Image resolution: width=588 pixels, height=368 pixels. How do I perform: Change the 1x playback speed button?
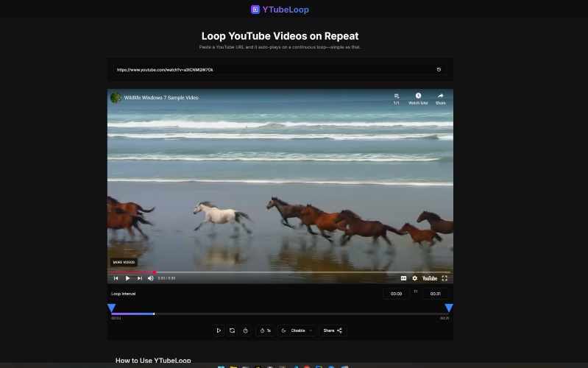coord(266,330)
